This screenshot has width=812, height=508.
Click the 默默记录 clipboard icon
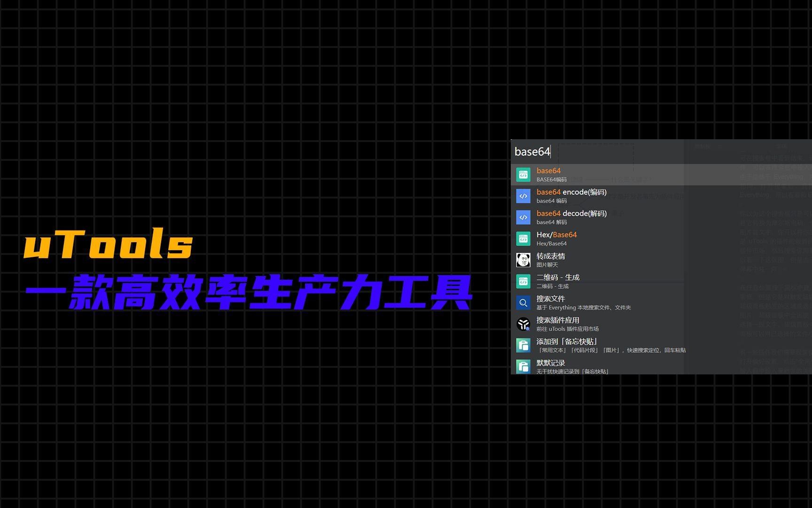tap(523, 366)
